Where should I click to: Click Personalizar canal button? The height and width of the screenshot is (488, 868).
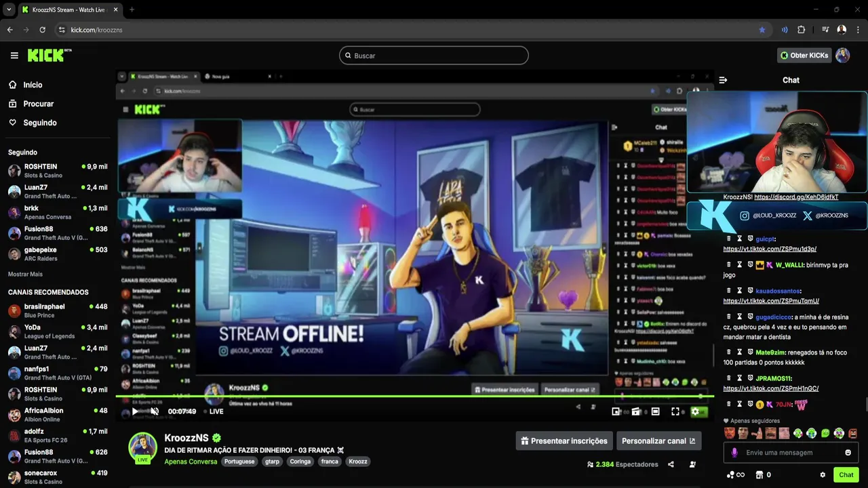point(658,441)
